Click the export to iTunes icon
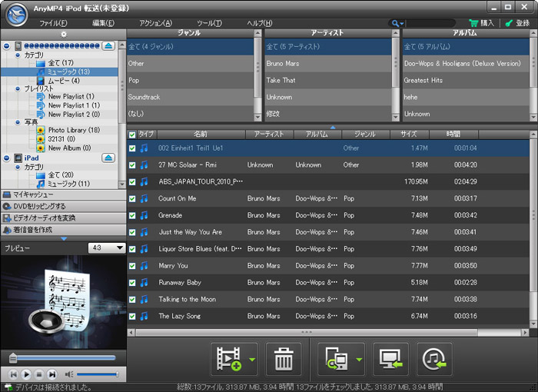 tap(434, 359)
